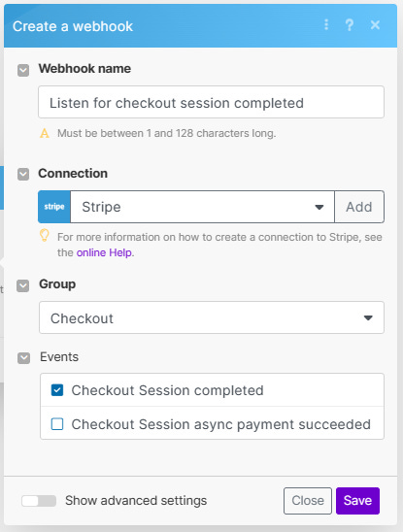Click the warning icon under Webhook name
The height and width of the screenshot is (532, 403).
(x=45, y=133)
